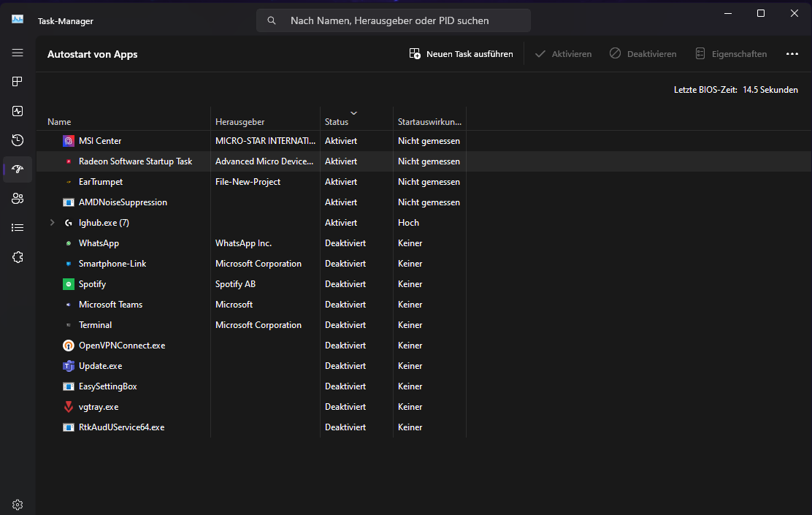Open the Prozesse page in sidebar
812x515 pixels.
18,82
